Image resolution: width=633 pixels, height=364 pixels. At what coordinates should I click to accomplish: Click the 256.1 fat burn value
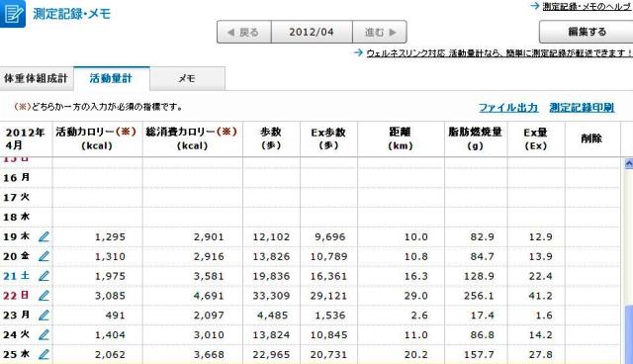(479, 296)
